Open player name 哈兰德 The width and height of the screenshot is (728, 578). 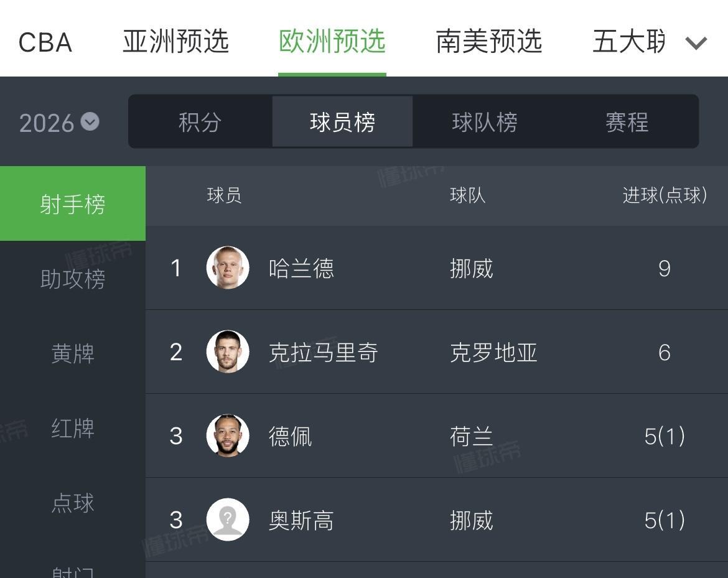click(301, 269)
